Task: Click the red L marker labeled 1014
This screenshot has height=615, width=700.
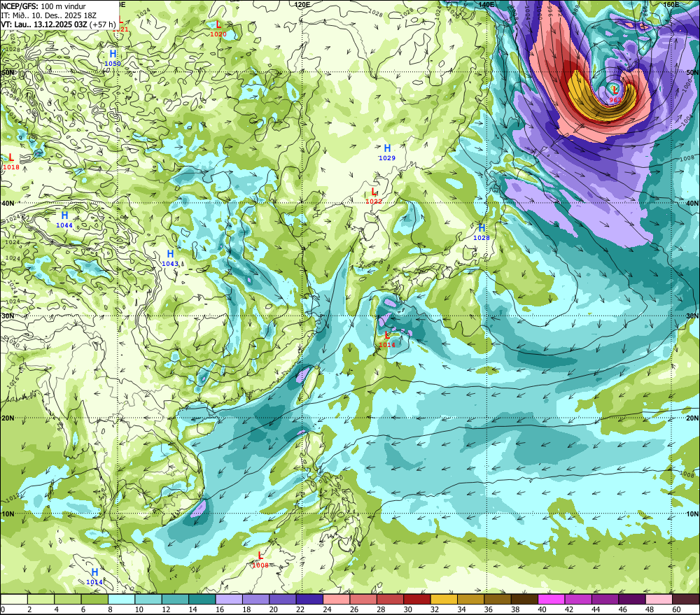Action: (x=387, y=336)
